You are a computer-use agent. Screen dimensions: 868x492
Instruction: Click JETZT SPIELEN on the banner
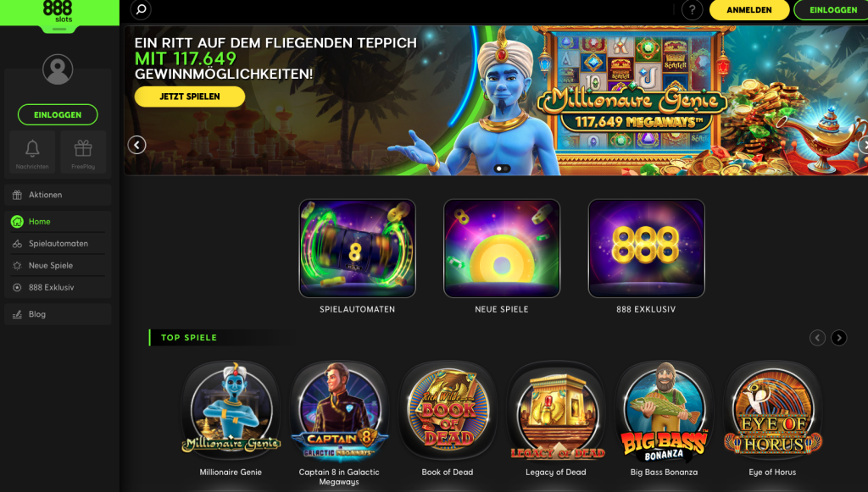click(189, 97)
